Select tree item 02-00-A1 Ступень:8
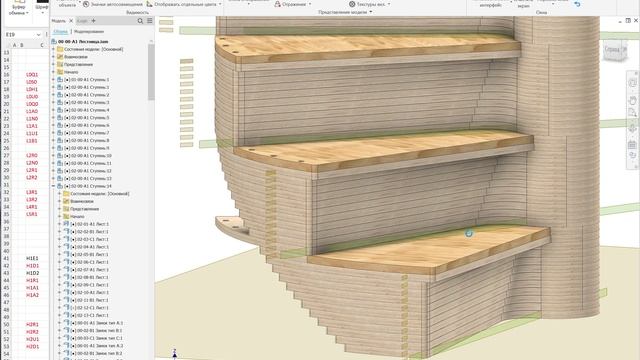Viewport: 640px width, 360px height. pyautogui.click(x=87, y=140)
